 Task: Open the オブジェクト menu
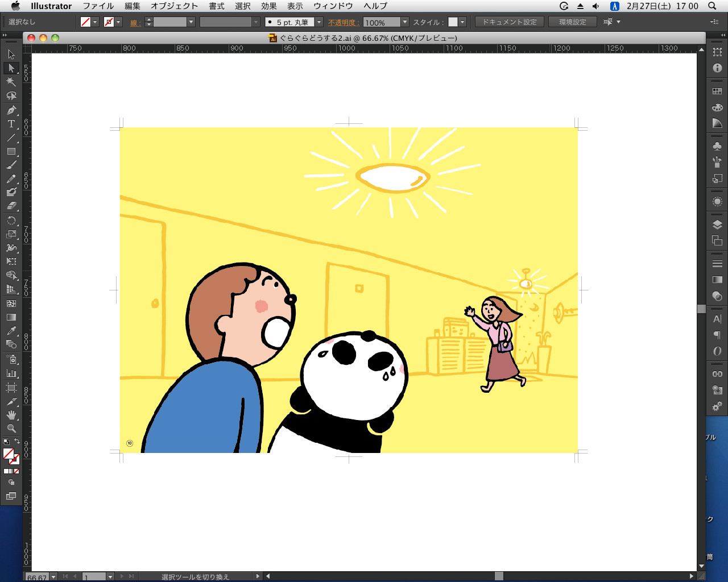coord(175,6)
